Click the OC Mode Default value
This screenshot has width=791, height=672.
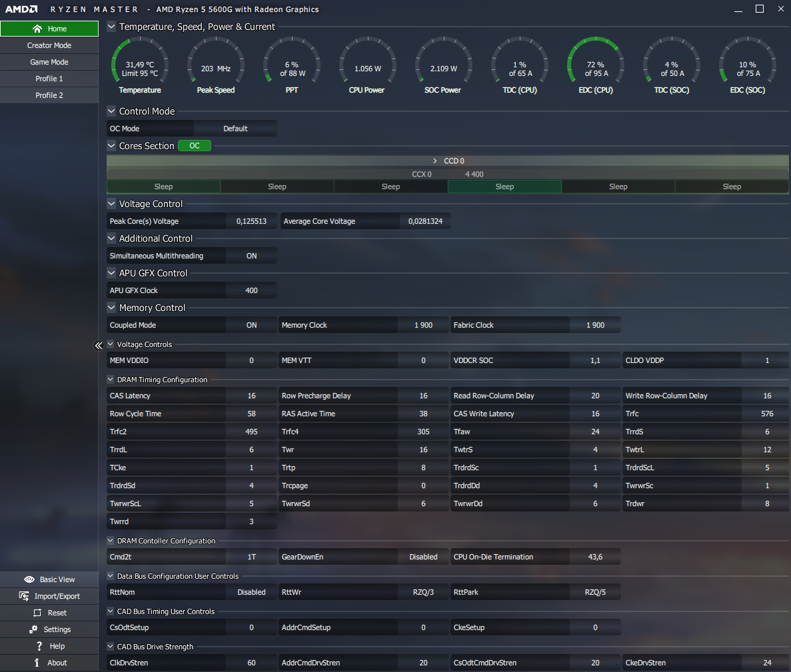(x=235, y=129)
